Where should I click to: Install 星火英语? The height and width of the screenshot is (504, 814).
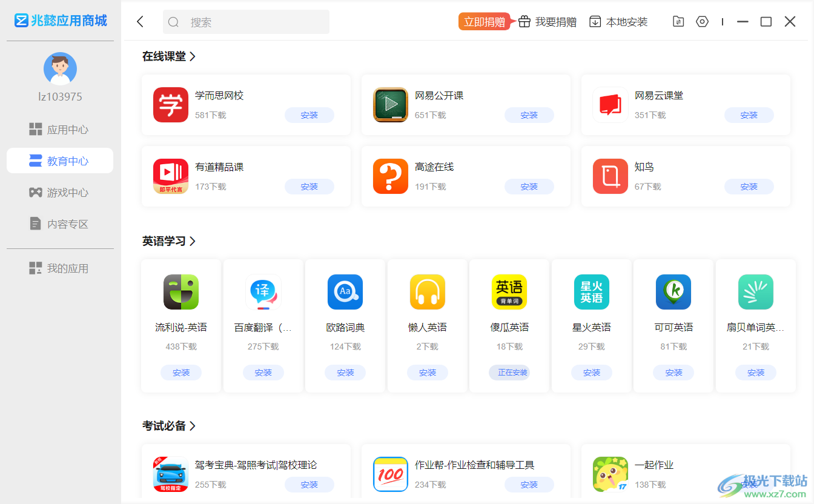pos(592,373)
